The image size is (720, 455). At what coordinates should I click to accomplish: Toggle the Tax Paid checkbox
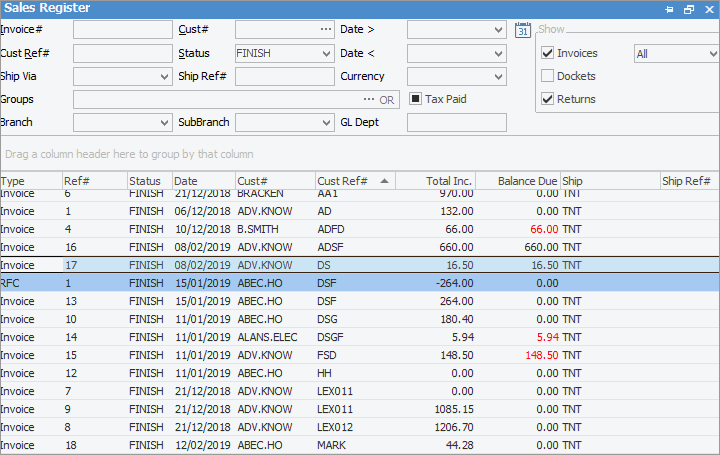pyautogui.click(x=416, y=99)
